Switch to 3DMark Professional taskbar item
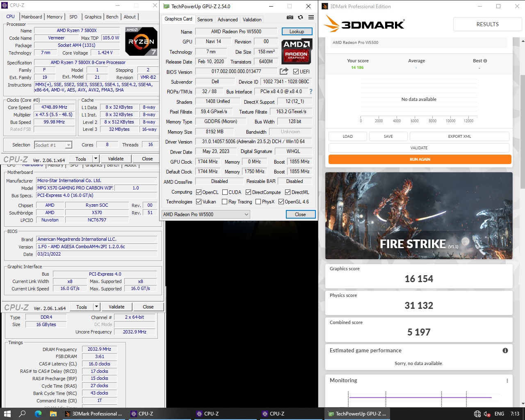525x420 pixels. [x=94, y=414]
